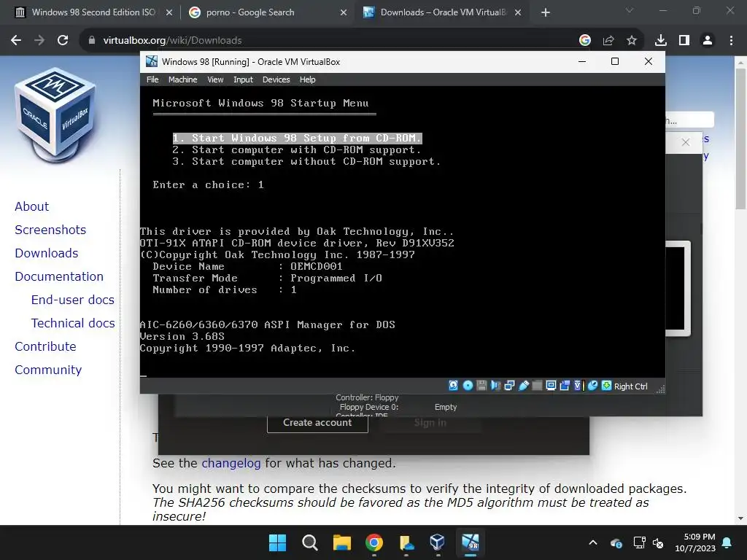Image resolution: width=747 pixels, height=560 pixels.
Task: Reload the page with Chrome refresh button
Action: coord(63,41)
